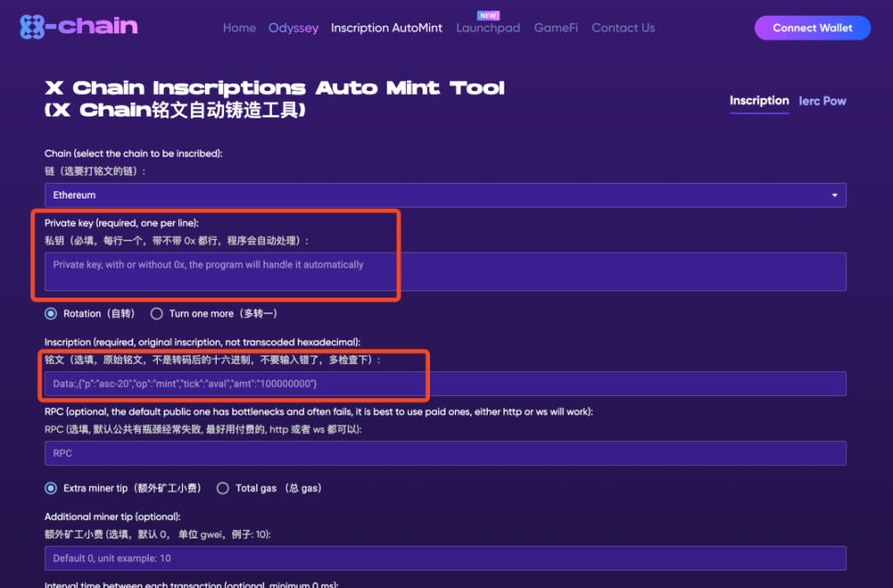Select the Rotation radio option
This screenshot has height=588, width=893.
coord(51,313)
